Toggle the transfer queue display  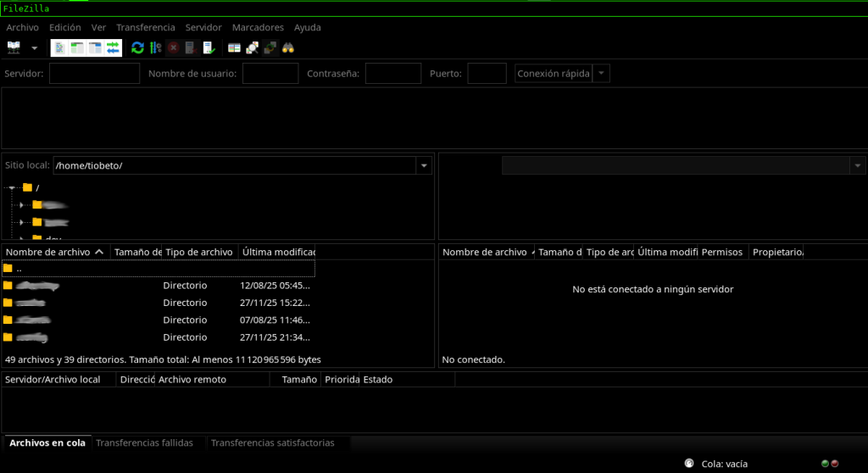coord(113,48)
